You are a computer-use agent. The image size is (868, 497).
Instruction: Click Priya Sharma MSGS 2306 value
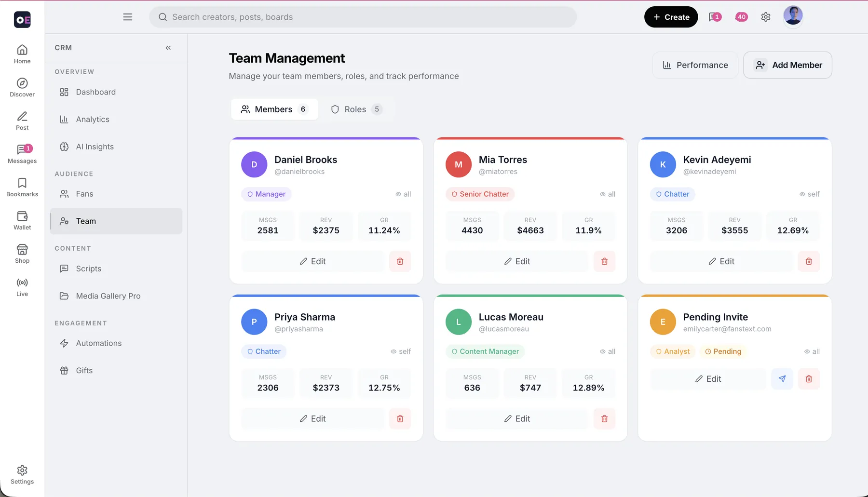(x=268, y=388)
